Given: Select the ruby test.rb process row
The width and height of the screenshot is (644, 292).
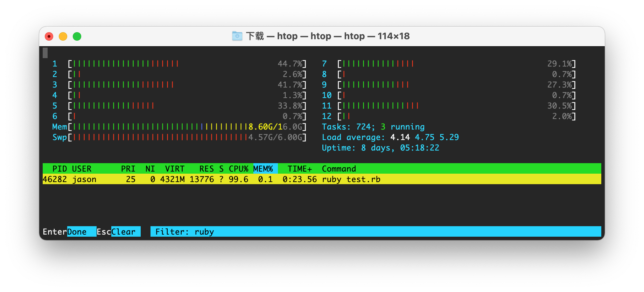Looking at the screenshot, I should click(322, 179).
